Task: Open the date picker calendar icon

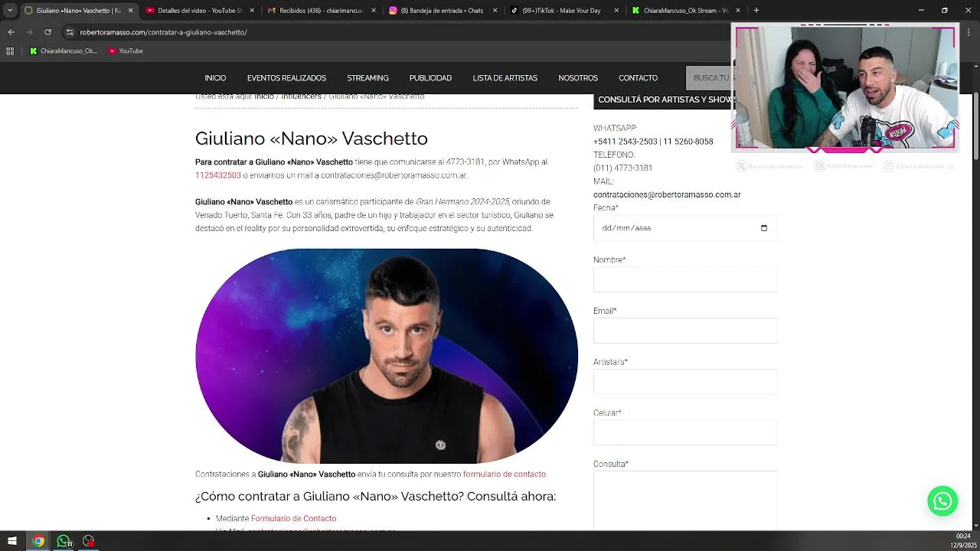Action: pyautogui.click(x=763, y=228)
